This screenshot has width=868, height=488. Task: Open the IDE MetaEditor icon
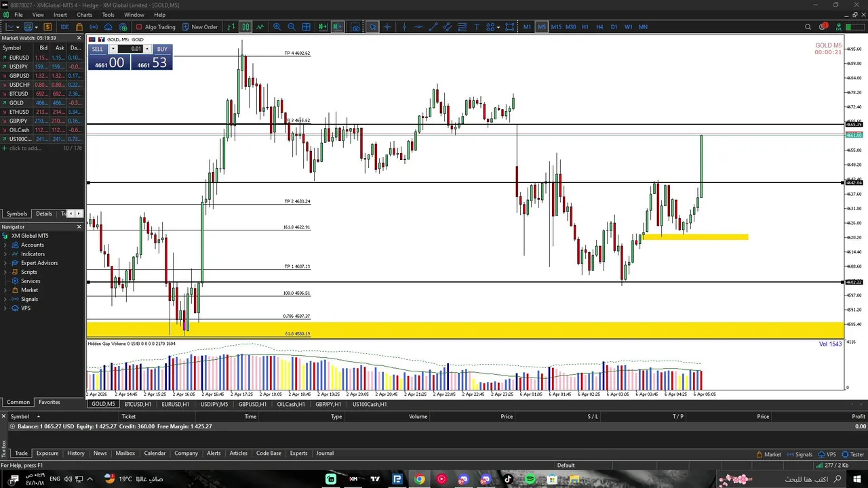click(x=64, y=27)
